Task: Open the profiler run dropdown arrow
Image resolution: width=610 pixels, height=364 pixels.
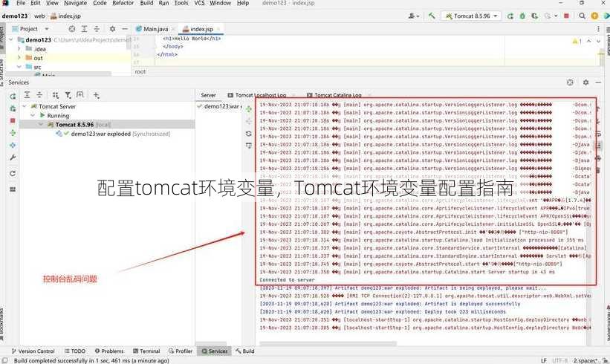Action: click(556, 16)
